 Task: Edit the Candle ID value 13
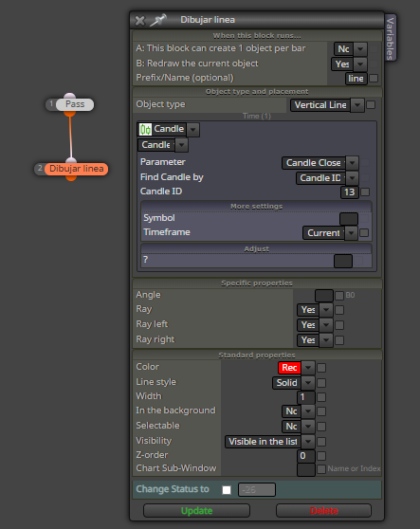tap(349, 192)
